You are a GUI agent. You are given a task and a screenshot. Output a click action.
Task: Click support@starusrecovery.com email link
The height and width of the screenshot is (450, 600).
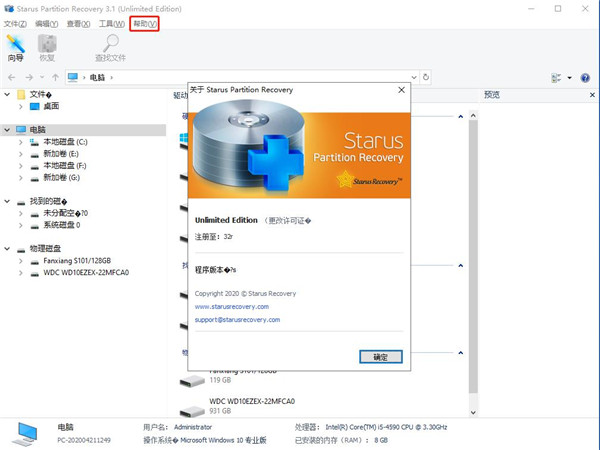click(x=237, y=320)
